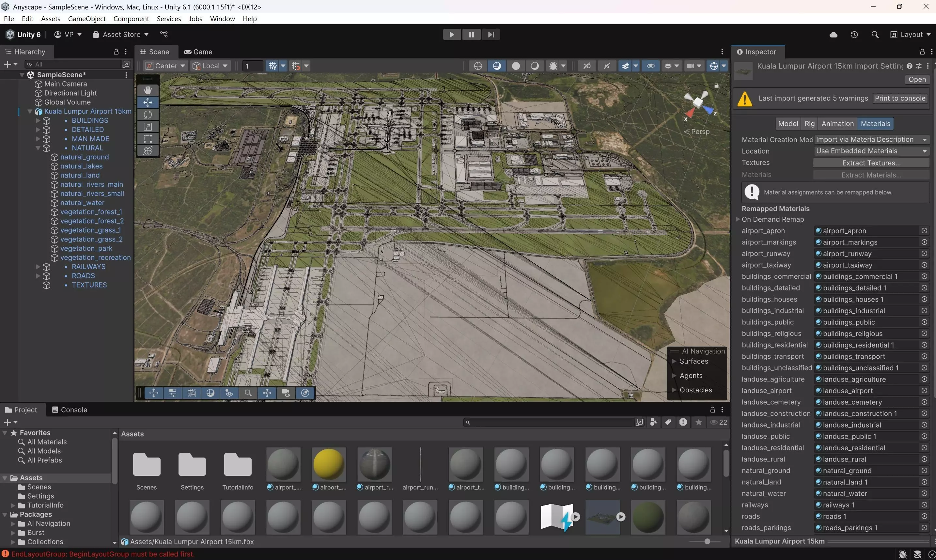Image resolution: width=936 pixels, height=560 pixels.
Task: Click Extract Textures button
Action: click(871, 163)
